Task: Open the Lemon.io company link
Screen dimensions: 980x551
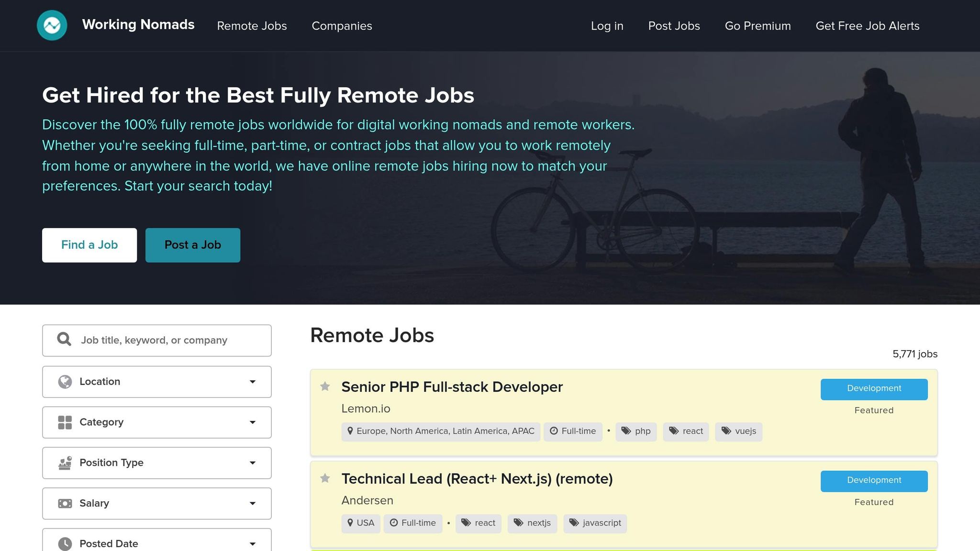Action: 366,408
